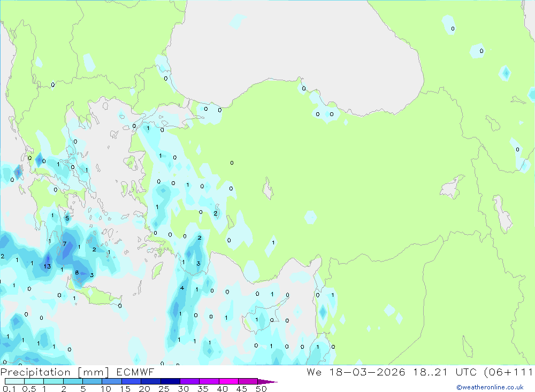Click the "We 18-03-2026" date text

pyautogui.click(x=356, y=372)
